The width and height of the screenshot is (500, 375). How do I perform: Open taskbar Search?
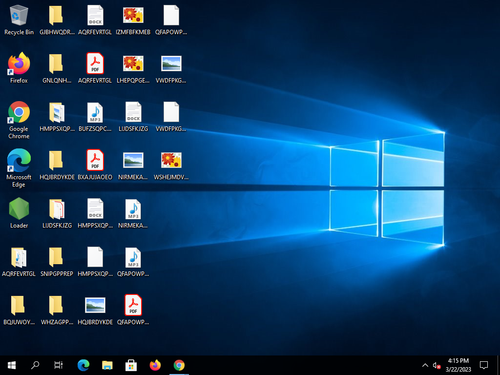(x=35, y=365)
